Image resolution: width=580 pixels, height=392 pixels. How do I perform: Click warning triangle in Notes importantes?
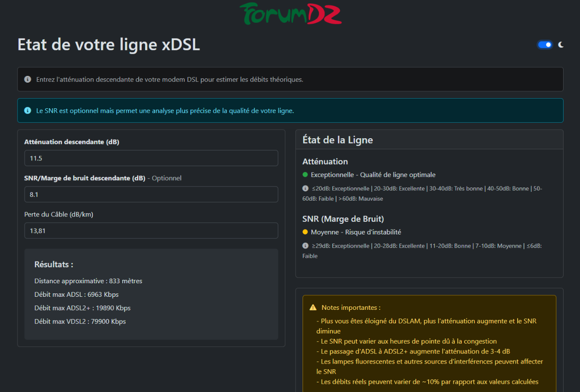313,307
